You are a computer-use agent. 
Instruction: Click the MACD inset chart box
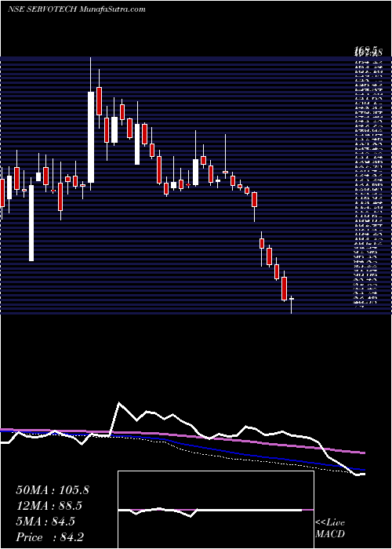[x=216, y=510]
